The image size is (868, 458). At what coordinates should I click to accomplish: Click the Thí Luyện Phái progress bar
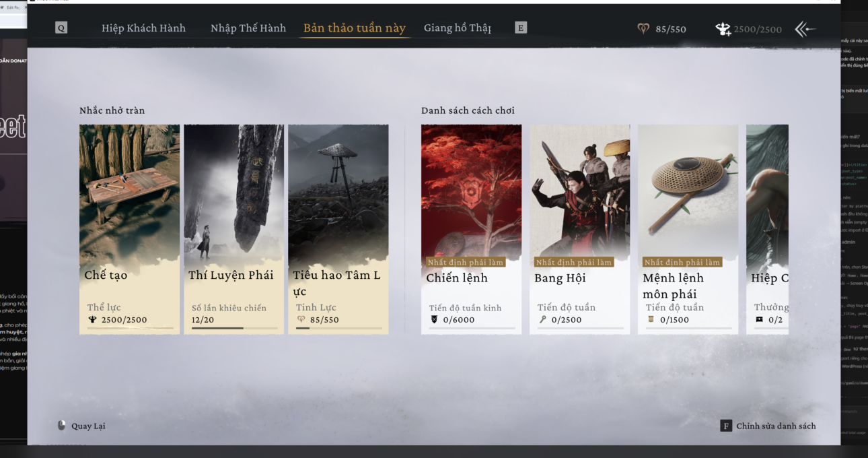pyautogui.click(x=234, y=328)
